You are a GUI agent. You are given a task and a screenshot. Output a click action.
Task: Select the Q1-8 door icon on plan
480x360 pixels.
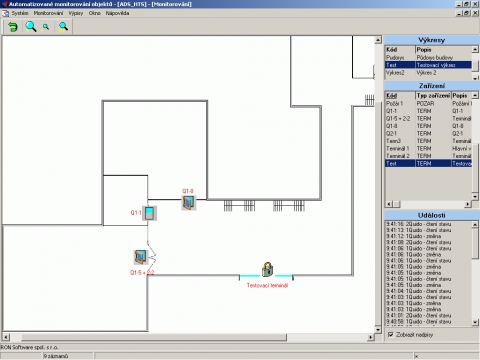(188, 203)
